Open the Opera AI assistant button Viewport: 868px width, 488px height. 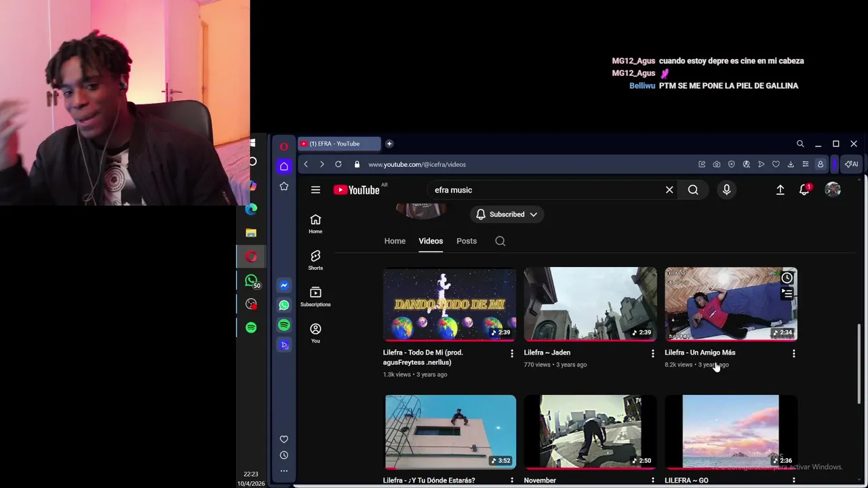click(851, 164)
